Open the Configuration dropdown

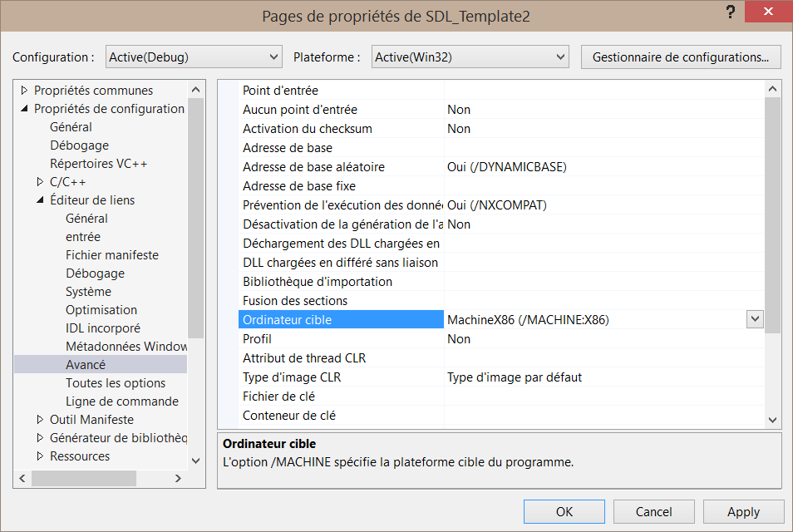coord(194,57)
